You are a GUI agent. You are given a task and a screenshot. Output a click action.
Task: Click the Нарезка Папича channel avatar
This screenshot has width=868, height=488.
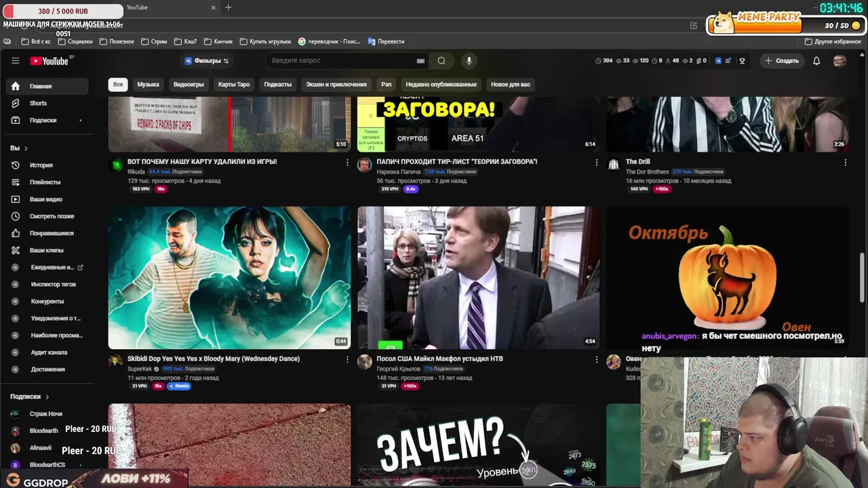point(365,165)
